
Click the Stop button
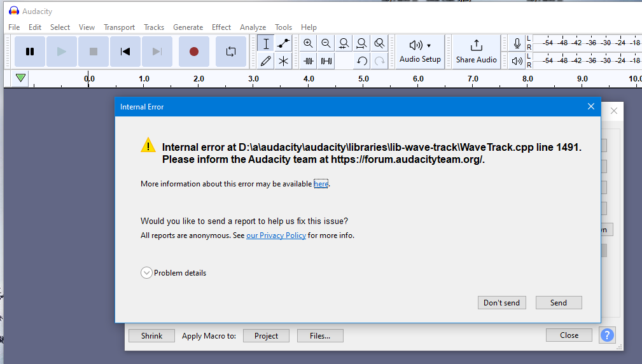(94, 52)
